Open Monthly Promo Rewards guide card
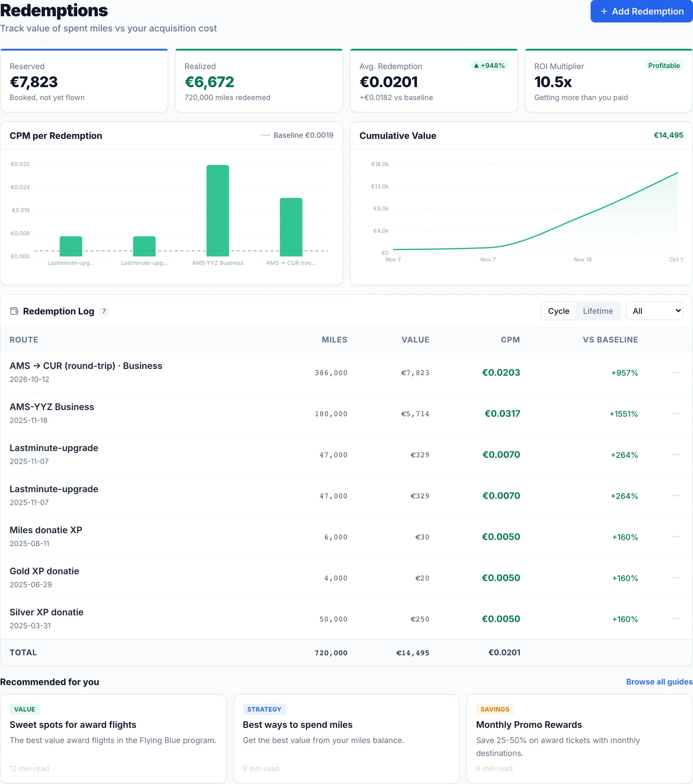 580,739
